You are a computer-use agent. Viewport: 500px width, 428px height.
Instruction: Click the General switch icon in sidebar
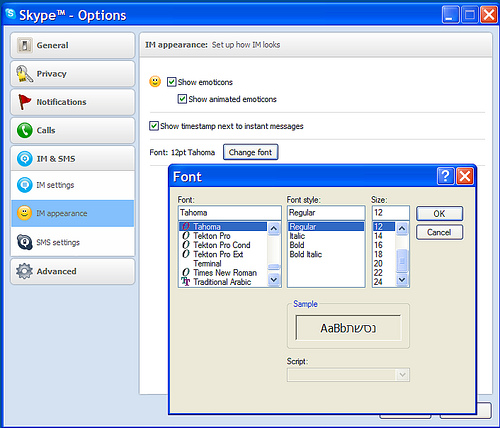point(25,45)
